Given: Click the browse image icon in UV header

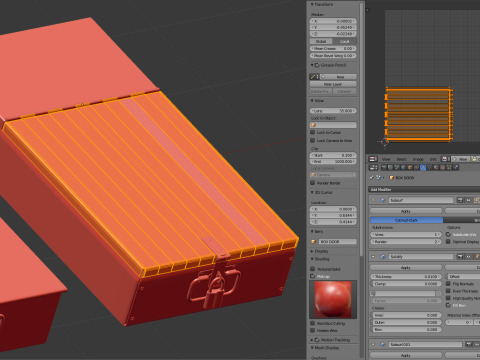Looking at the screenshot, I should 446,159.
